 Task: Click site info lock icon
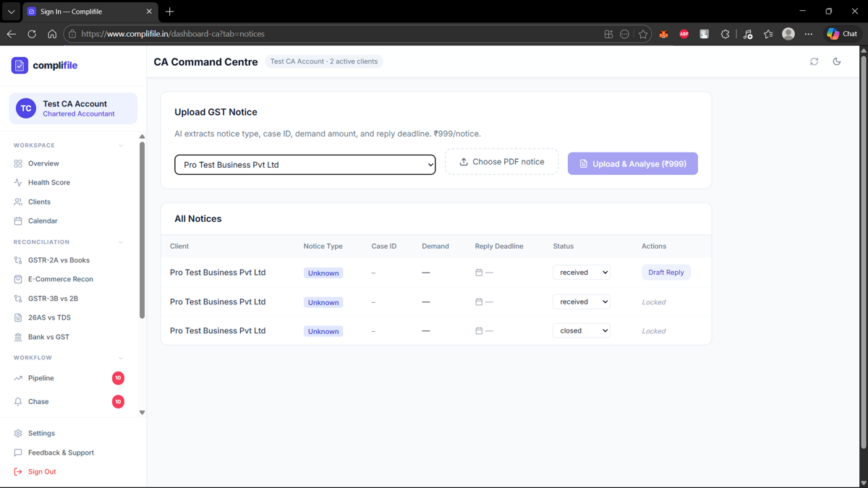(72, 34)
